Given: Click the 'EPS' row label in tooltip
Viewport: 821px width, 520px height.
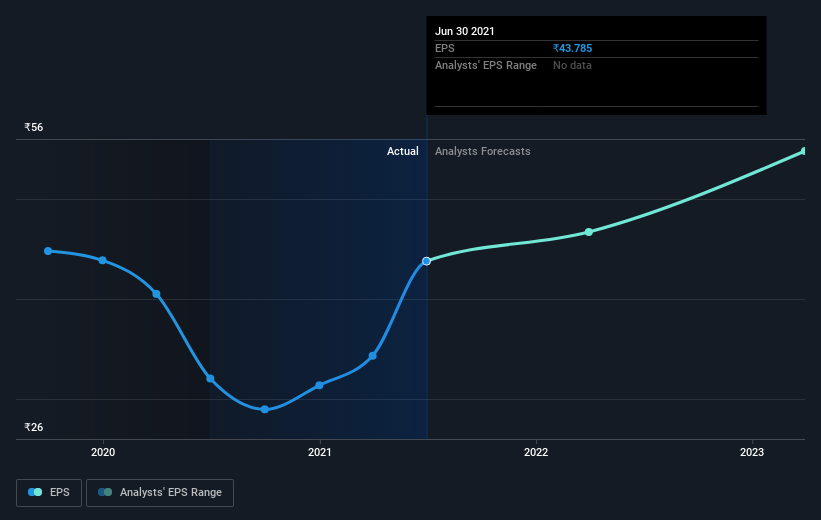Looking at the screenshot, I should tap(445, 48).
